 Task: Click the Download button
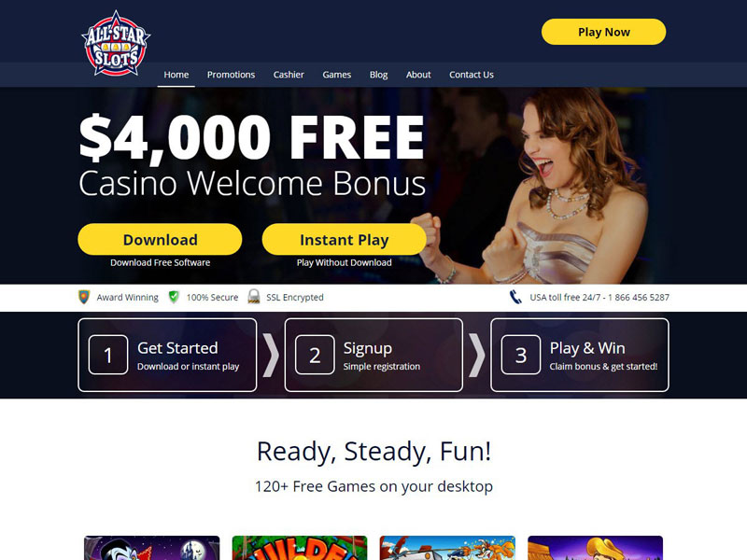point(160,239)
